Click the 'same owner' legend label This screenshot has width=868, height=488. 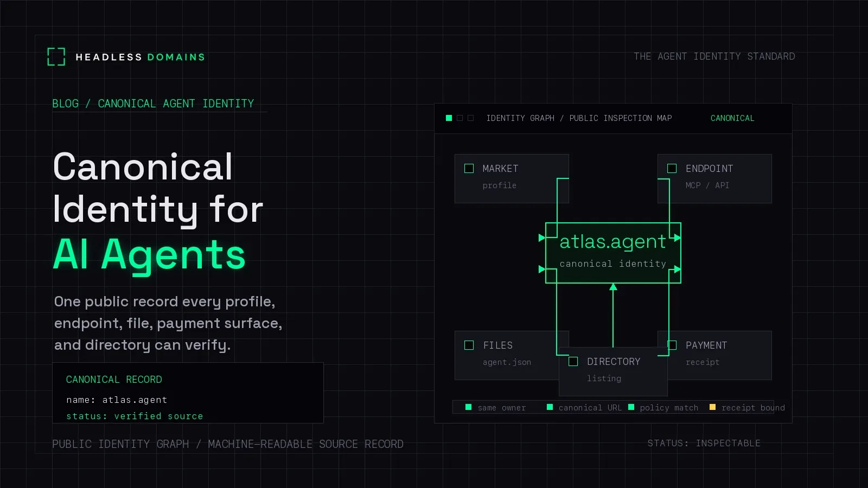[x=502, y=408]
